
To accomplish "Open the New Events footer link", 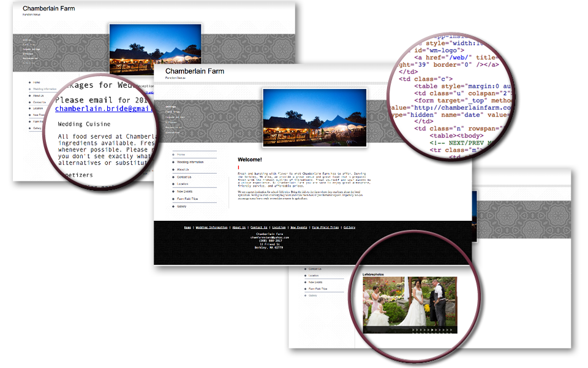I will coord(298,228).
